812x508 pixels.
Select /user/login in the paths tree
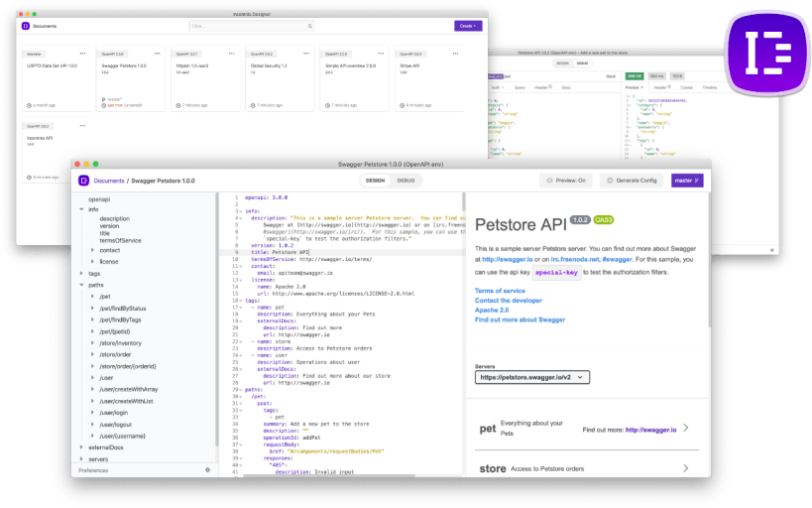tap(113, 413)
